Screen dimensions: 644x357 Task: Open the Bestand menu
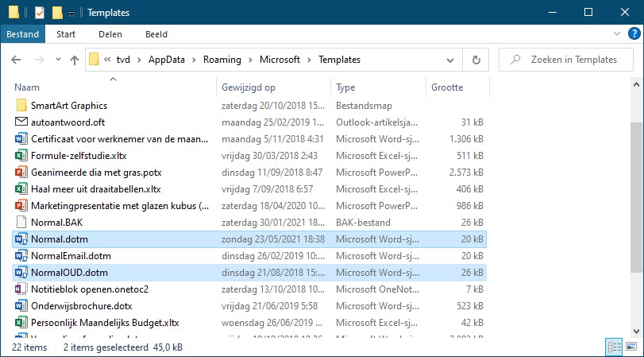[22, 35]
